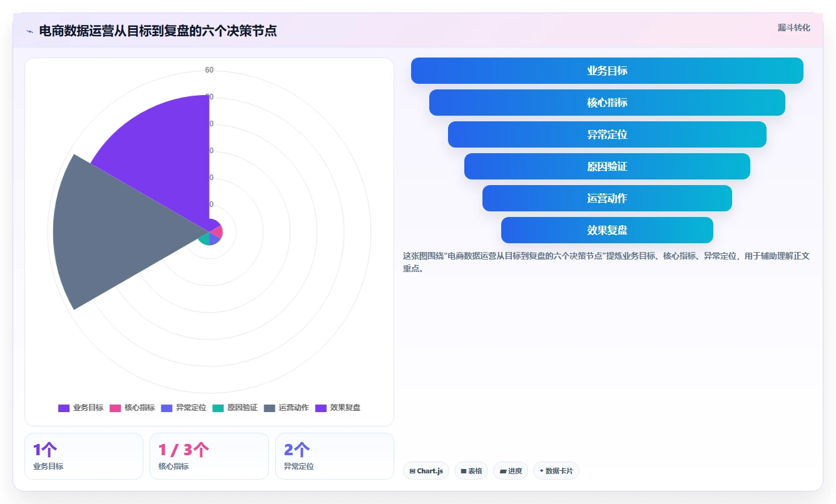Select the 运营动作 funnel bar
This screenshot has width=836, height=504.
(x=607, y=198)
